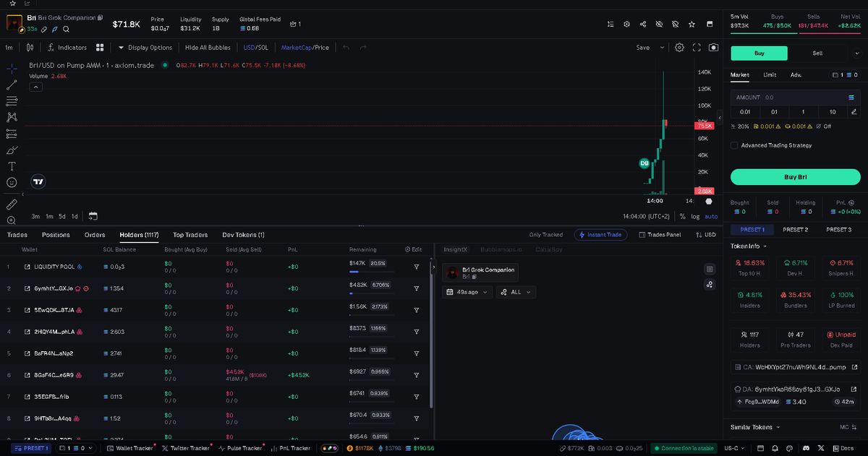Screen dimensions: 868x456
Task: Open the ALL filter dropdown
Action: pos(516,292)
